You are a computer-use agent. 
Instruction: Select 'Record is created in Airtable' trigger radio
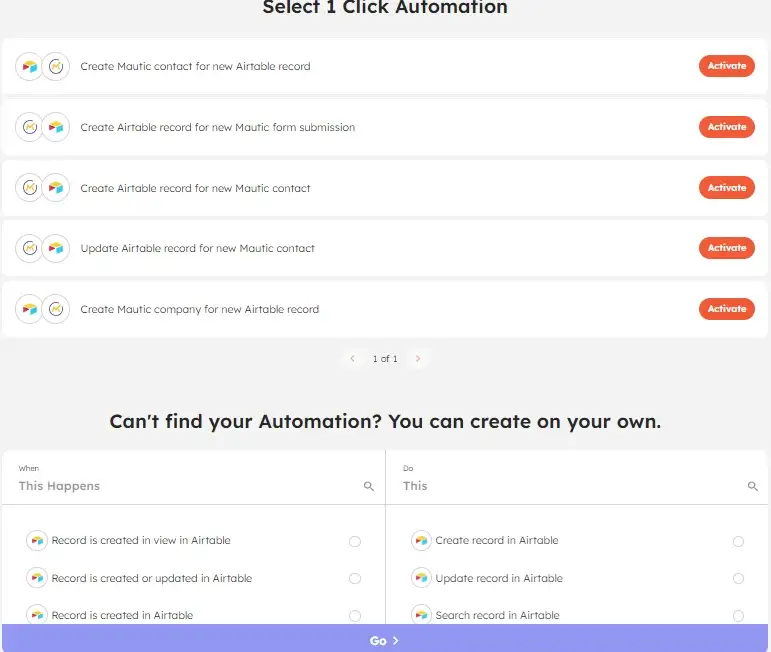point(355,616)
